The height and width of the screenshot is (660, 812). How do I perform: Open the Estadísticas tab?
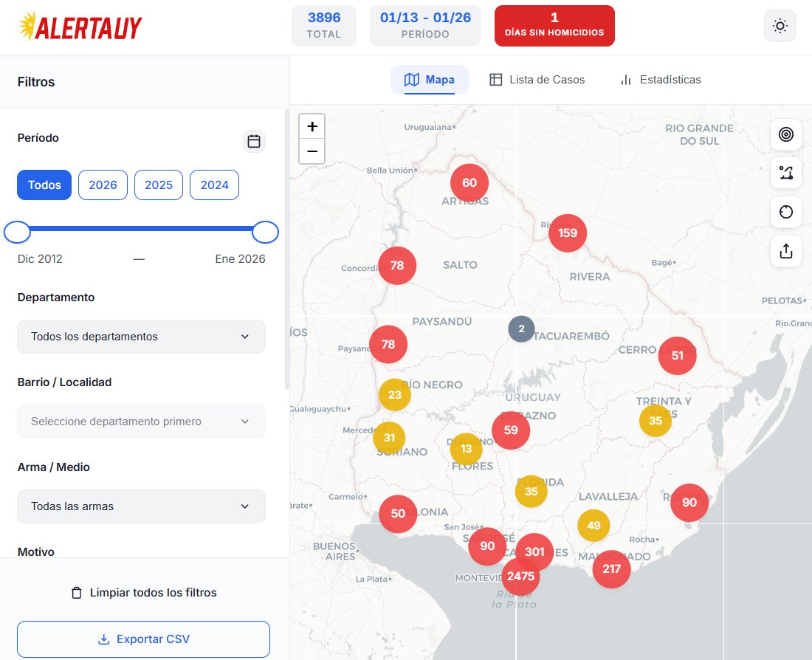click(660, 80)
